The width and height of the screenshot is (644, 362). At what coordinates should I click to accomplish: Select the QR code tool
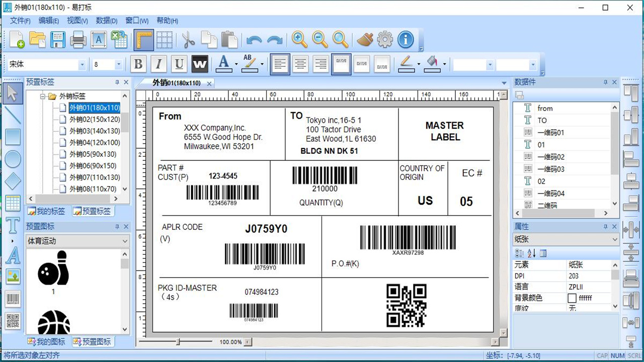coord(13,321)
